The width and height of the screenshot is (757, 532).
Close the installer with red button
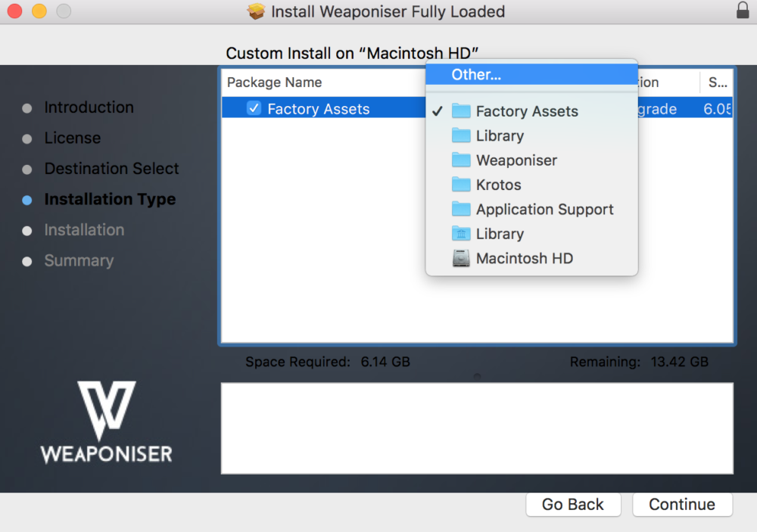pyautogui.click(x=15, y=11)
